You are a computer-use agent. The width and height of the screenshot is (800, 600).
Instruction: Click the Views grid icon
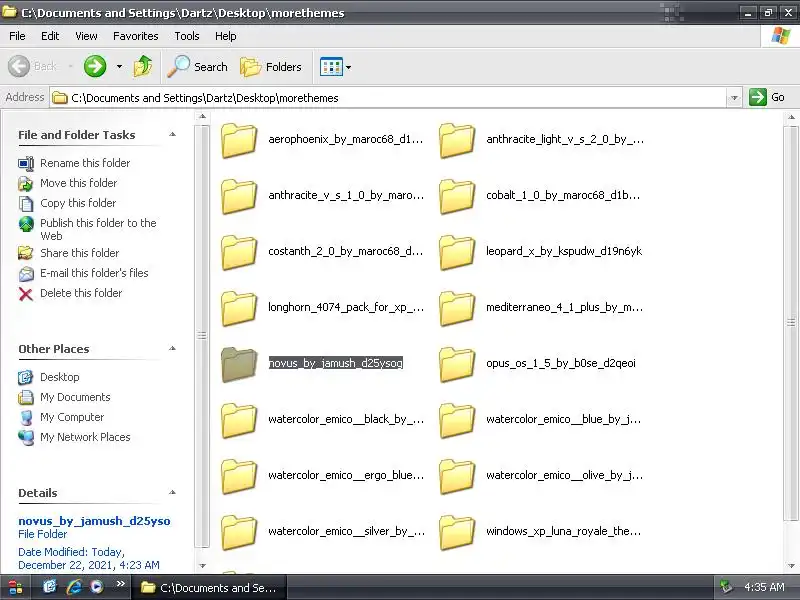(x=331, y=67)
